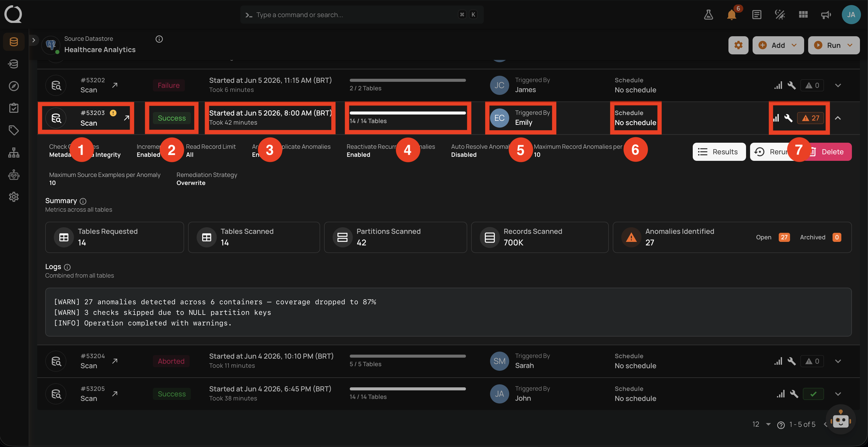This screenshot has height=447, width=868.
Task: Click the Logs info icon
Action: pyautogui.click(x=67, y=267)
